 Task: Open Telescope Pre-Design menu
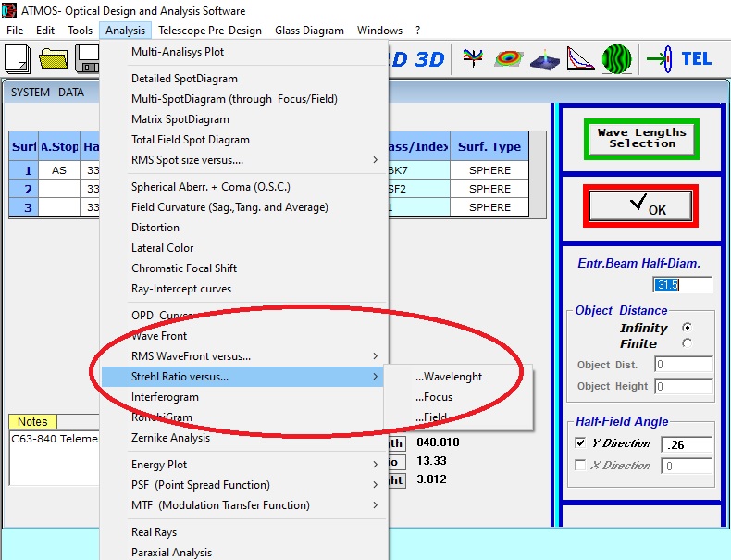[x=210, y=31]
